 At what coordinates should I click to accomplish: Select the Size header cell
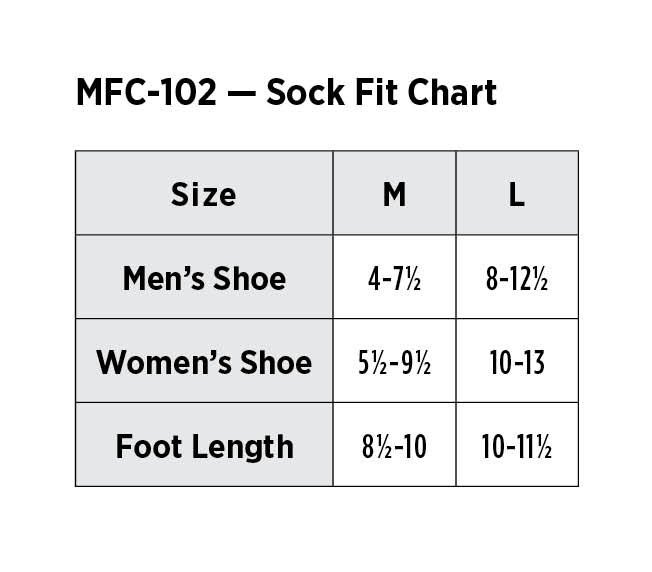[204, 193]
